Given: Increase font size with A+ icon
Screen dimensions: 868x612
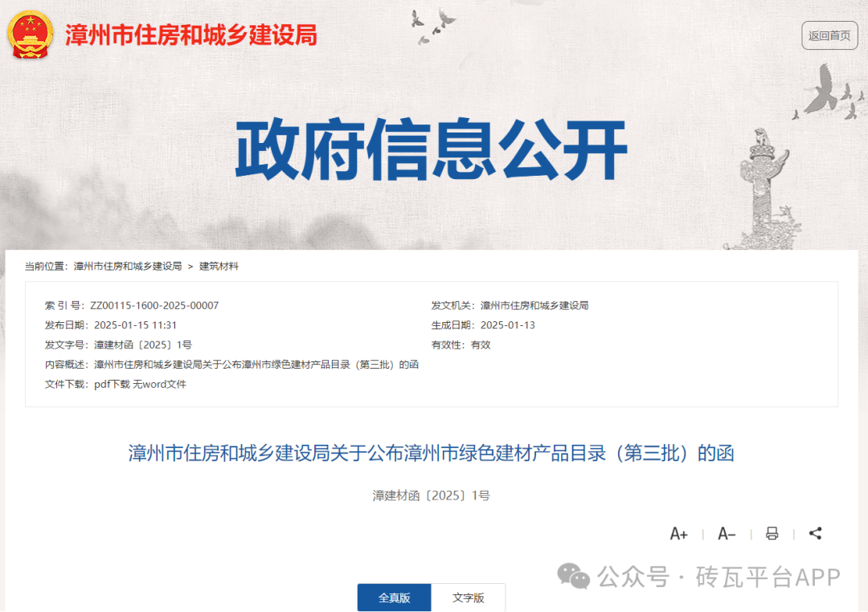Looking at the screenshot, I should [x=678, y=534].
